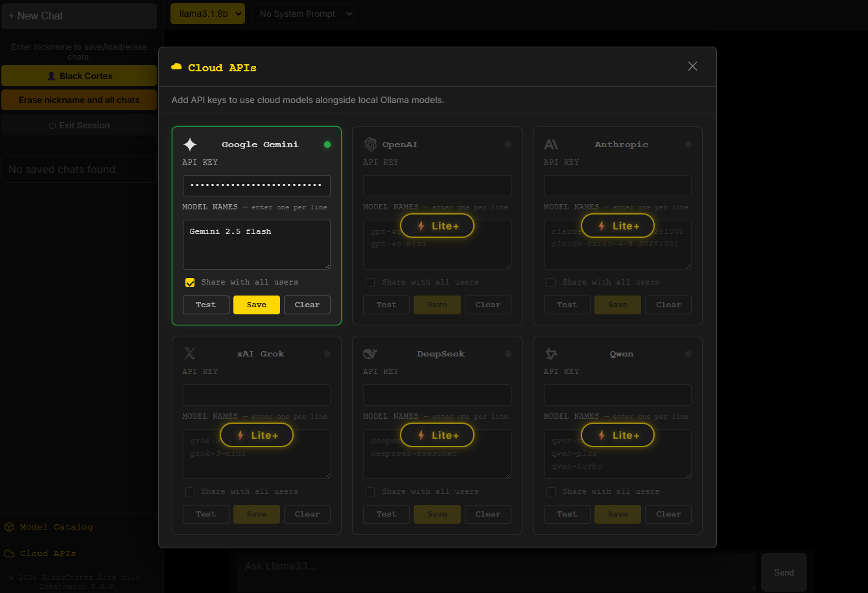Click Clear on the Anthropic card

[668, 305]
